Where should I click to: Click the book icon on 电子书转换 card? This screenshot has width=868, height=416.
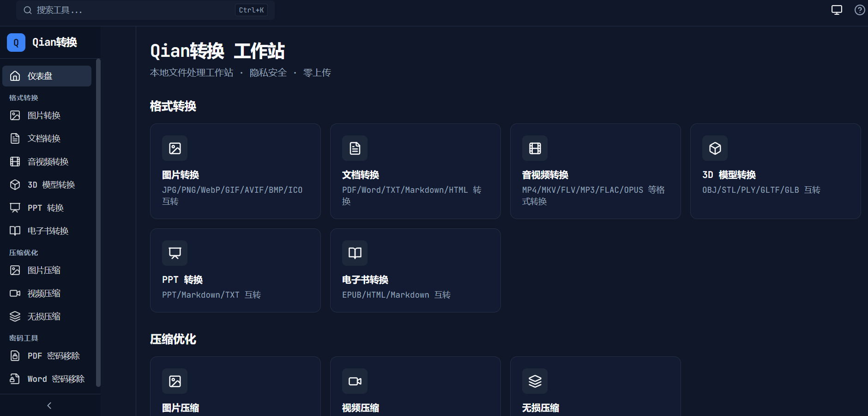point(355,253)
